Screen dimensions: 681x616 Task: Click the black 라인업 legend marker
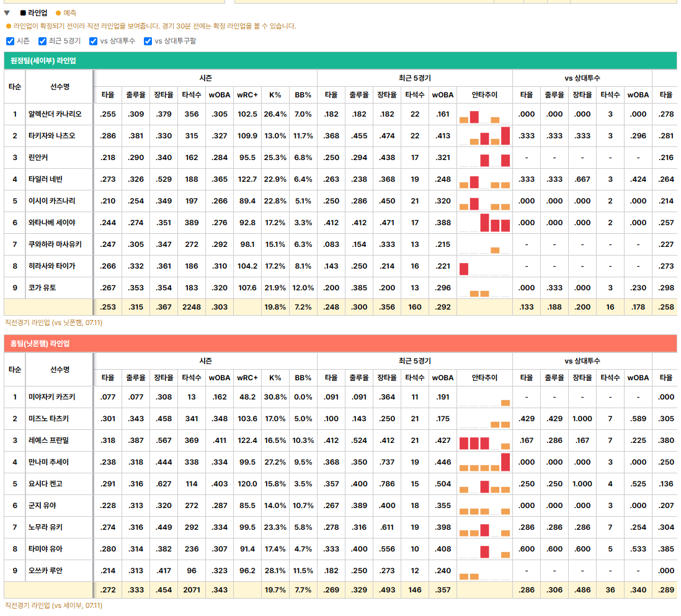click(23, 13)
